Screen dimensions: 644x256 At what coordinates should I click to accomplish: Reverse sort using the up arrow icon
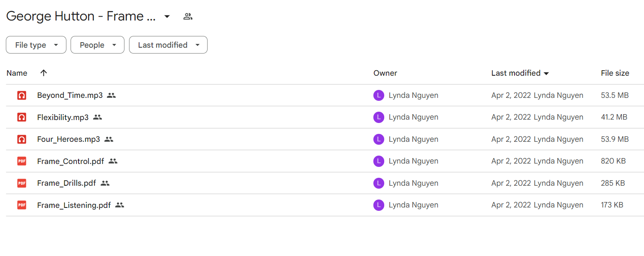[43, 73]
